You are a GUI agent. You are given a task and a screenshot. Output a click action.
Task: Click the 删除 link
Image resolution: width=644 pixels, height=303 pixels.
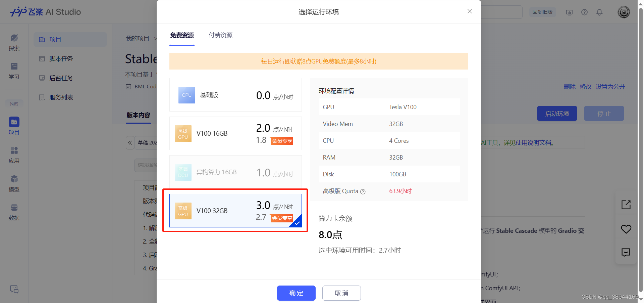[570, 87]
